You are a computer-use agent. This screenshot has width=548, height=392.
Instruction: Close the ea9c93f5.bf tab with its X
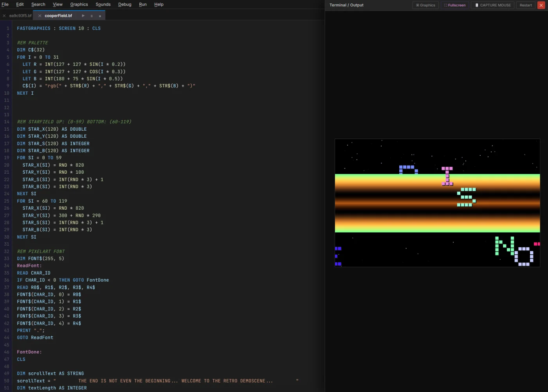click(x=4, y=16)
